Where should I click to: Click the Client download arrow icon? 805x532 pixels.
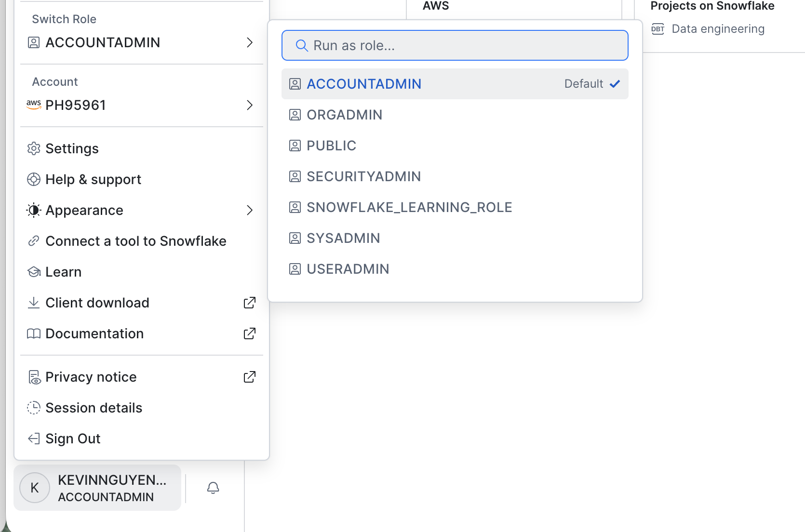pyautogui.click(x=34, y=303)
